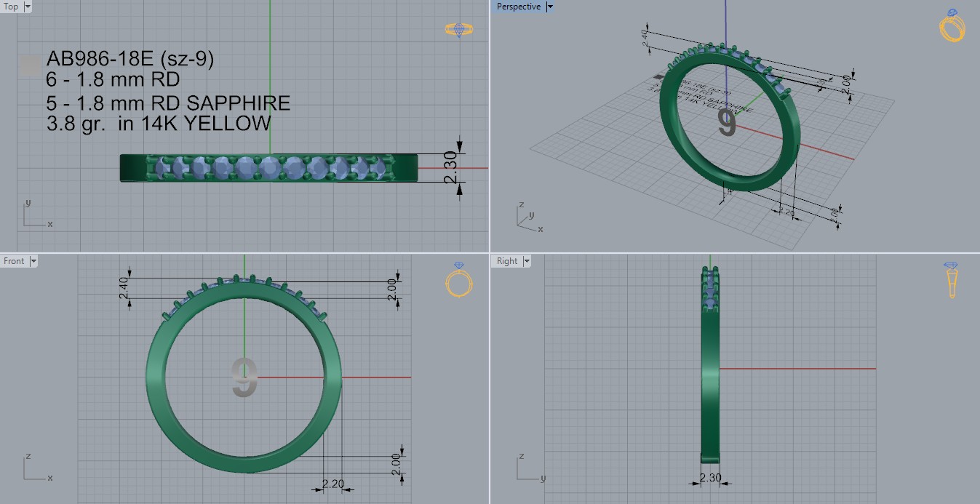Click the ring icon in Top viewport
This screenshot has width=980, height=504.
[458, 29]
